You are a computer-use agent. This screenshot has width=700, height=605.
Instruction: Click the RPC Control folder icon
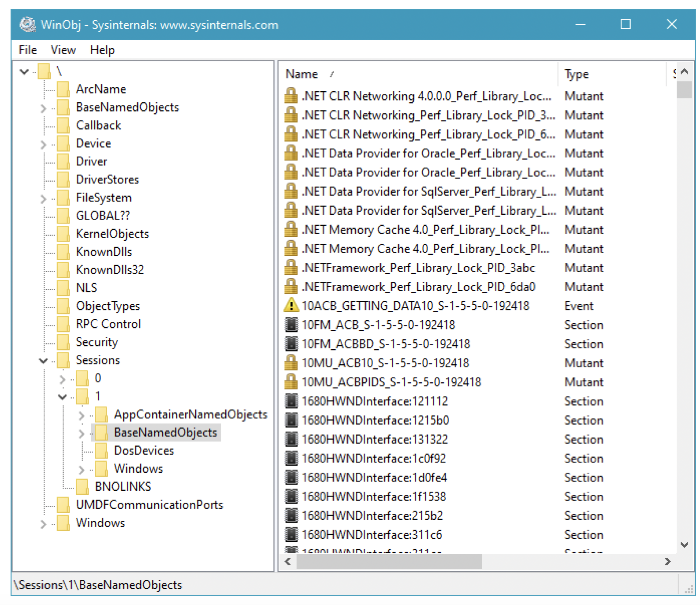tap(63, 324)
